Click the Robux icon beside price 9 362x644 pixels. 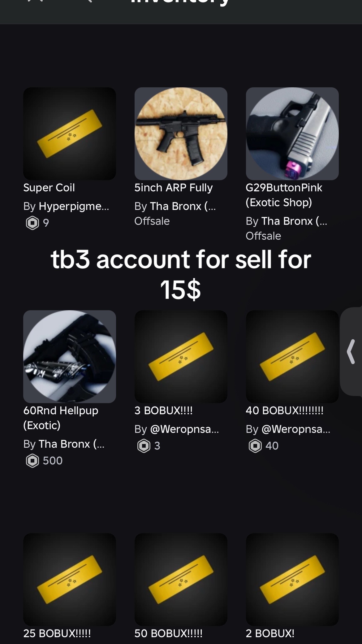(32, 223)
